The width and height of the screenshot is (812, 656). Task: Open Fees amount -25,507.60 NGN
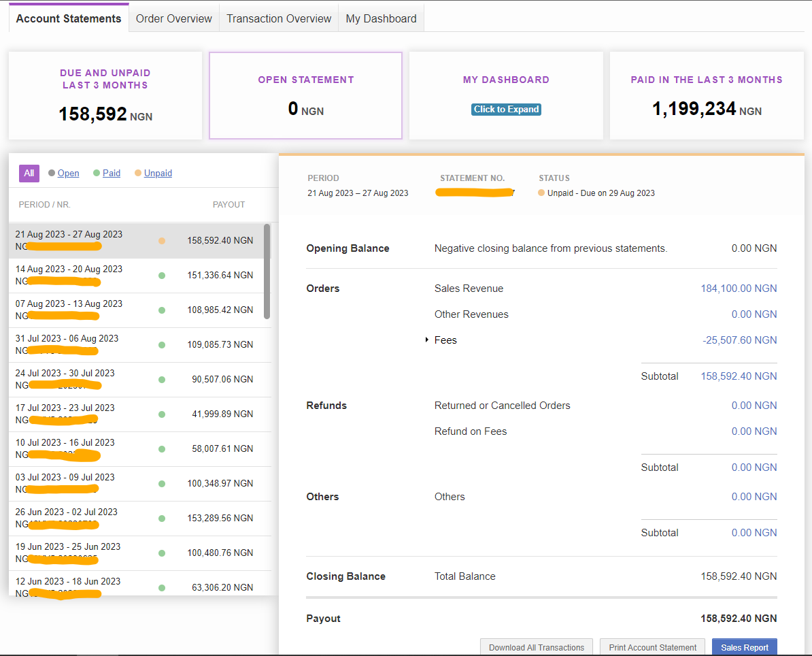click(739, 340)
